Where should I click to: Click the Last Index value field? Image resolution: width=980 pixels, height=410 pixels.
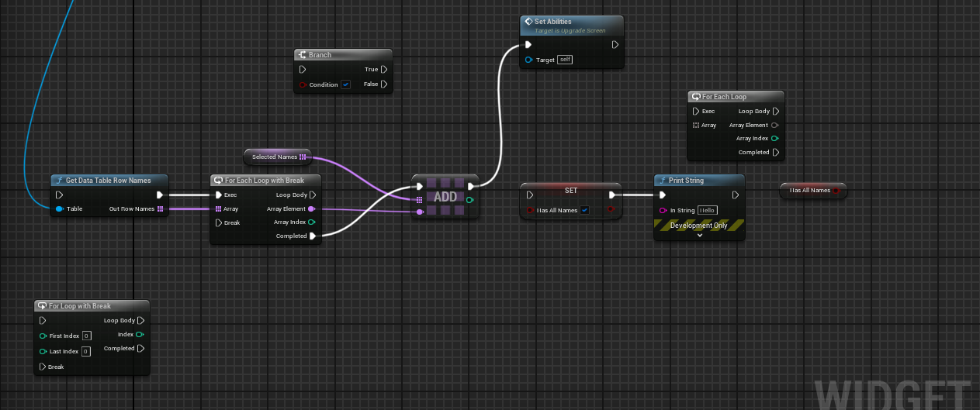[x=86, y=351]
